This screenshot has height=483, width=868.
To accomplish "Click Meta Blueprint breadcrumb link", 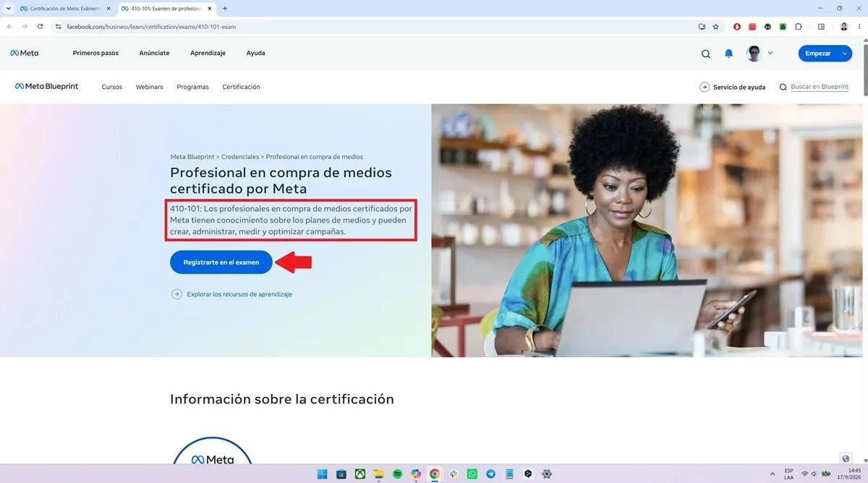I will click(192, 157).
